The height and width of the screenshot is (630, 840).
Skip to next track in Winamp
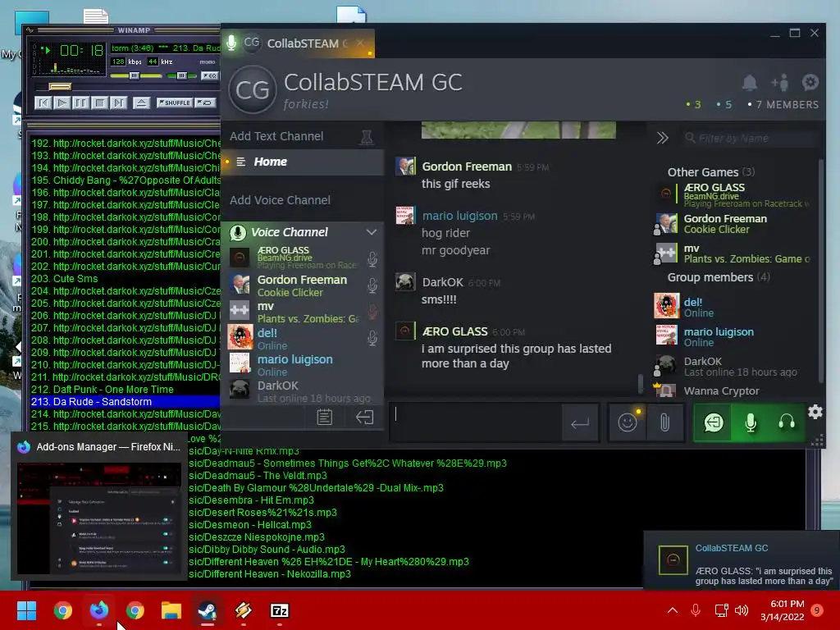118,103
